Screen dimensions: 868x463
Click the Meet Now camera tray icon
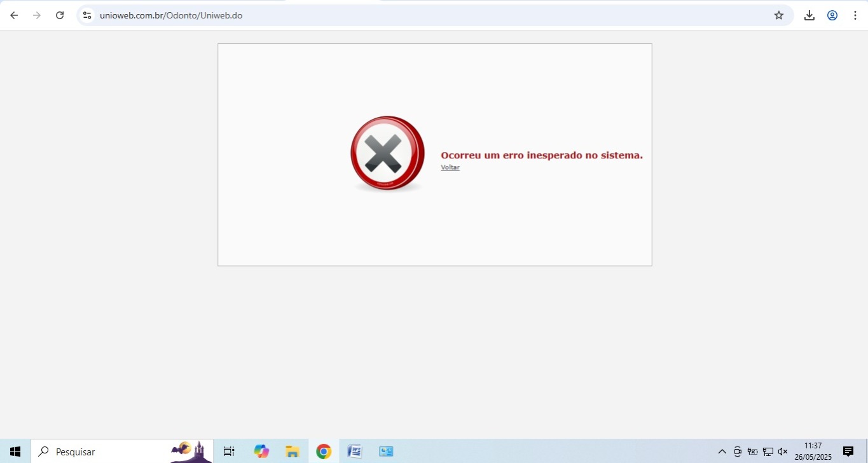pos(738,452)
